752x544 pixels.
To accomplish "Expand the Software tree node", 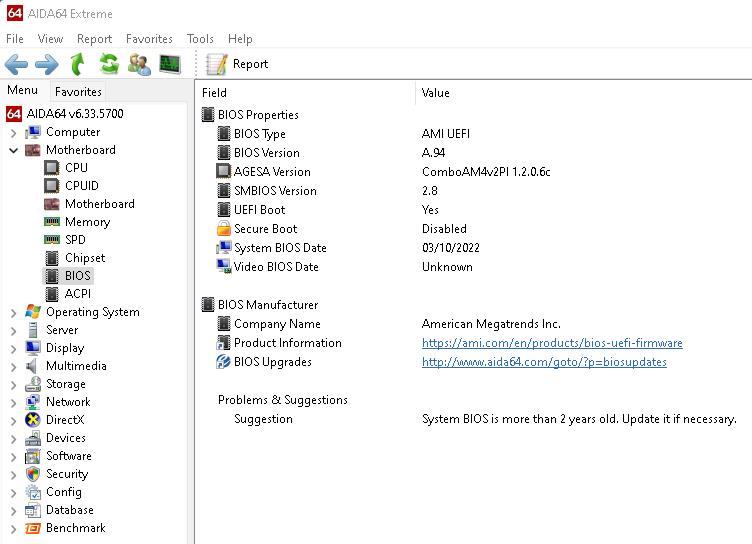I will pyautogui.click(x=13, y=457).
